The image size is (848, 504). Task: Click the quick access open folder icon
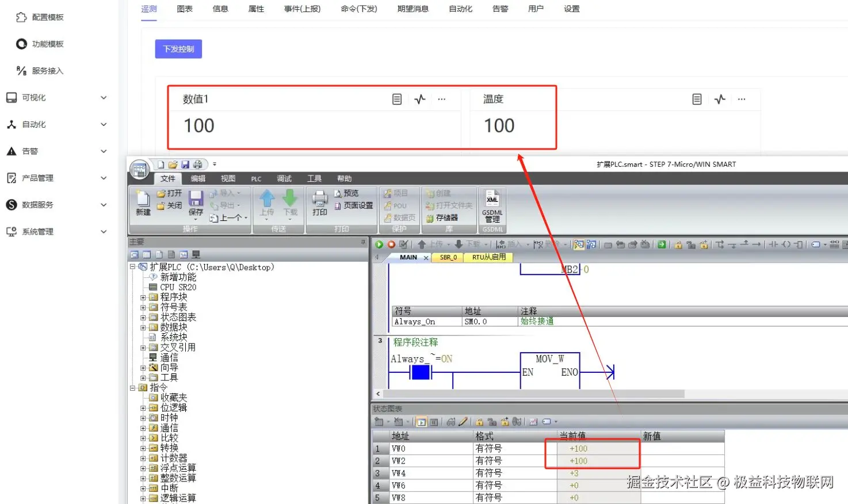[173, 165]
